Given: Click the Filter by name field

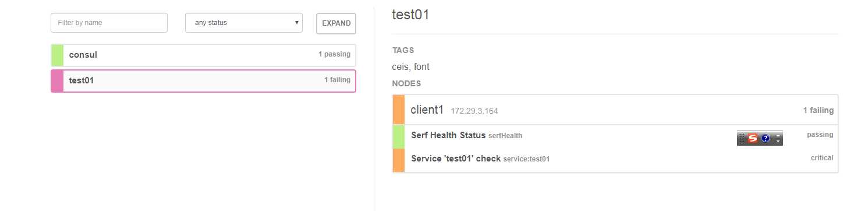Looking at the screenshot, I should tap(109, 23).
